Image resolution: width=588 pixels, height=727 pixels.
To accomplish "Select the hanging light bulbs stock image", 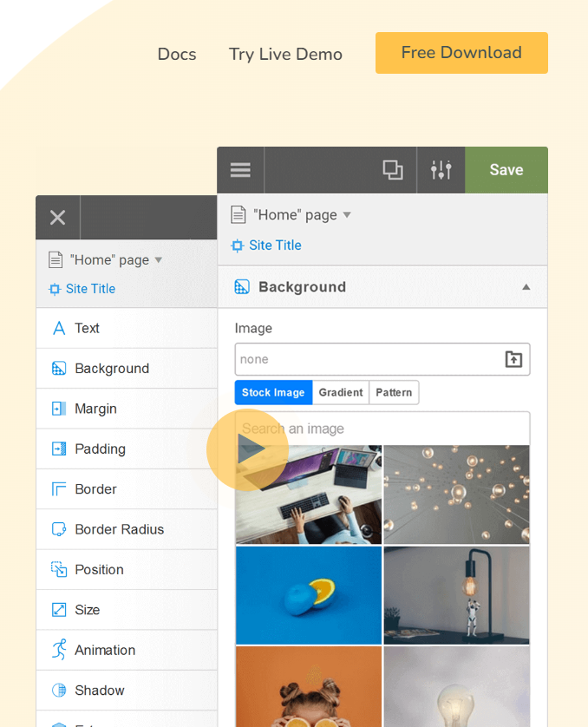I will (x=456, y=494).
